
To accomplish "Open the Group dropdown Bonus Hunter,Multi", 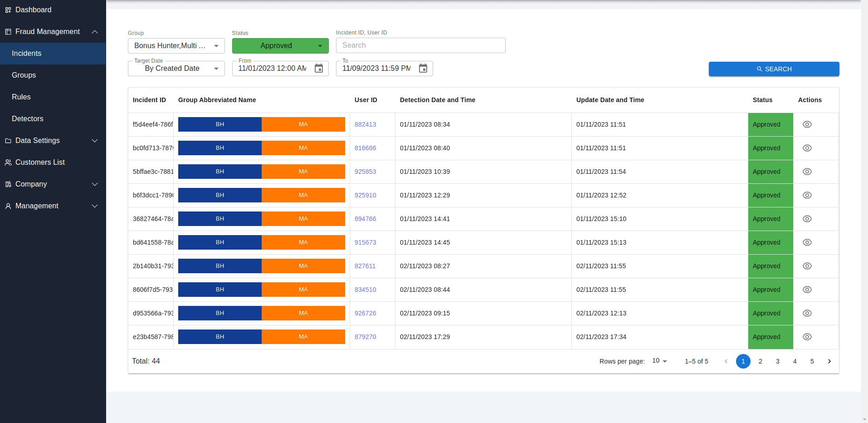I will (176, 46).
